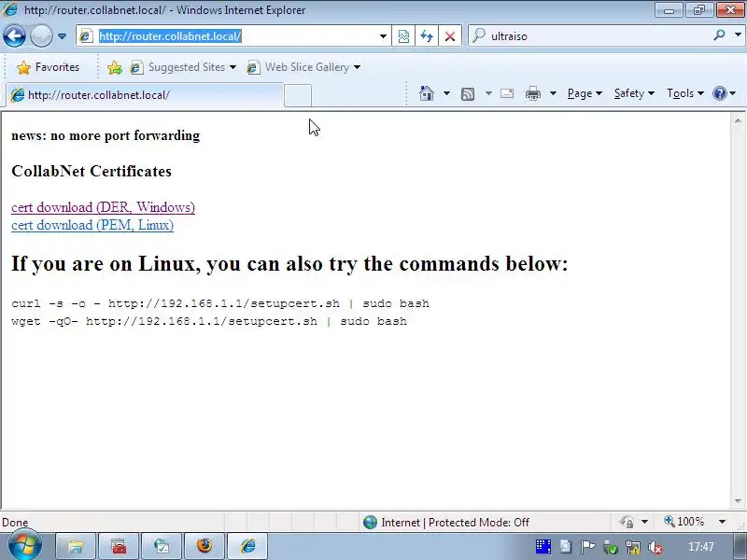The width and height of the screenshot is (747, 560).
Task: Open the third taskbar icon with checkmark
Action: 162,546
